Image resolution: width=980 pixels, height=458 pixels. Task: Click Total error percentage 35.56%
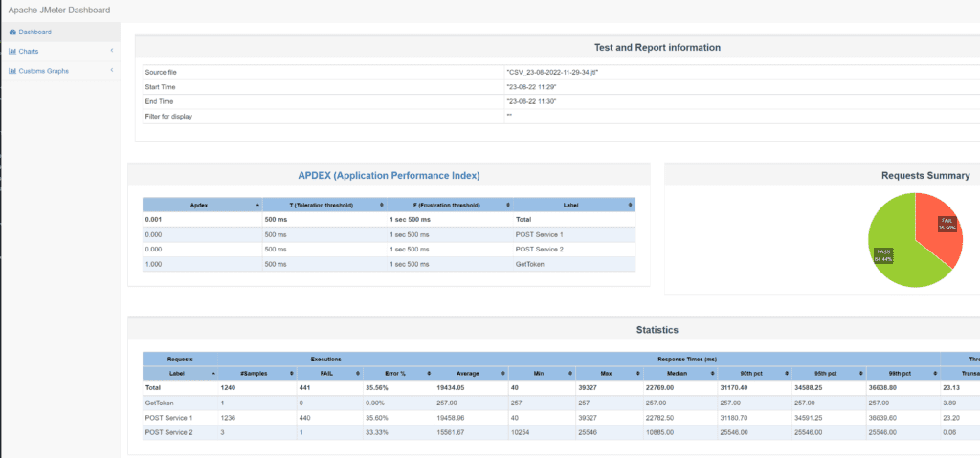click(375, 387)
